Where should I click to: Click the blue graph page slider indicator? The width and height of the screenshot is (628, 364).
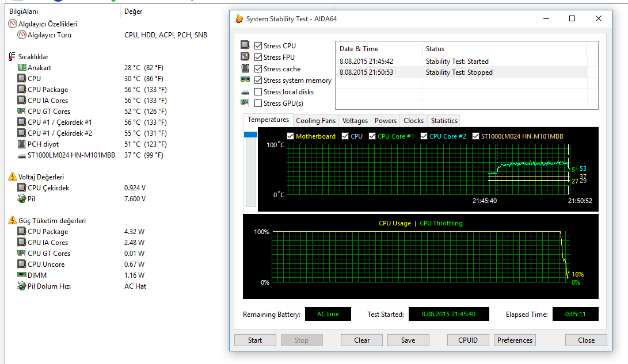pos(251,135)
